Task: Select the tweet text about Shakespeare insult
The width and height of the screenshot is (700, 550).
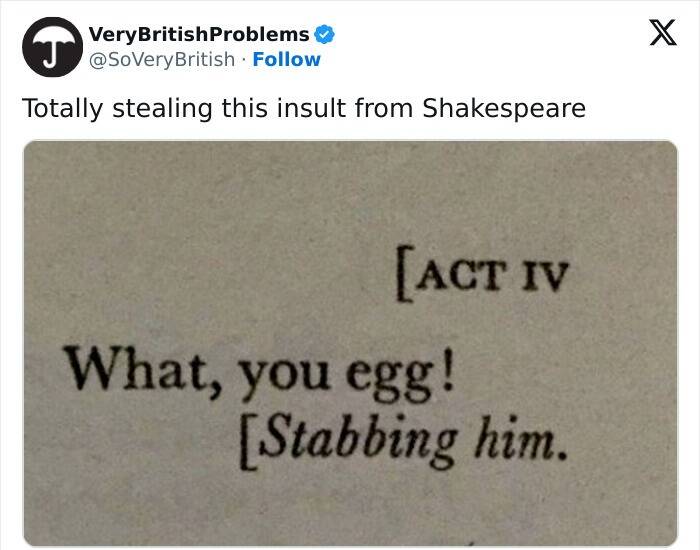Action: [304, 108]
